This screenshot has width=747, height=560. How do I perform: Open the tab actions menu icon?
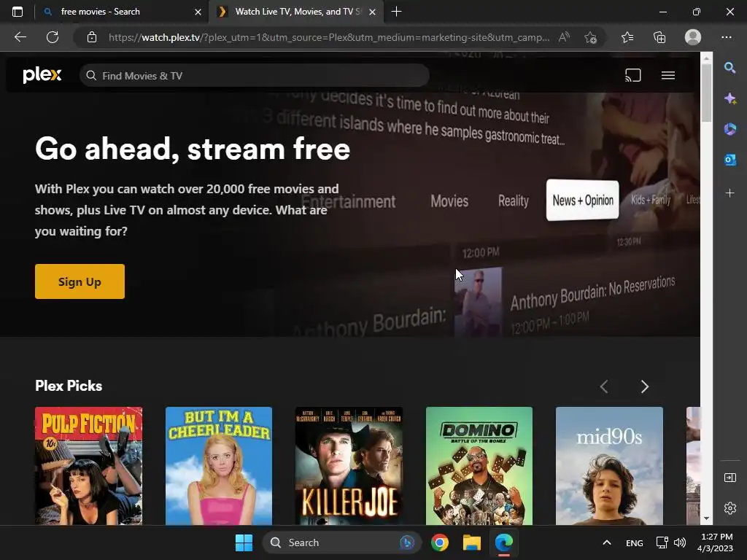pos(18,12)
